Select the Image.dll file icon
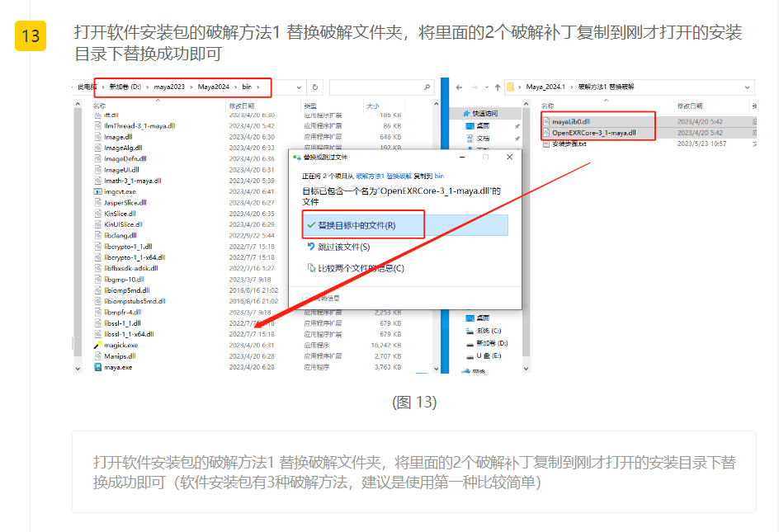Image resolution: width=779 pixels, height=532 pixels. [98, 137]
